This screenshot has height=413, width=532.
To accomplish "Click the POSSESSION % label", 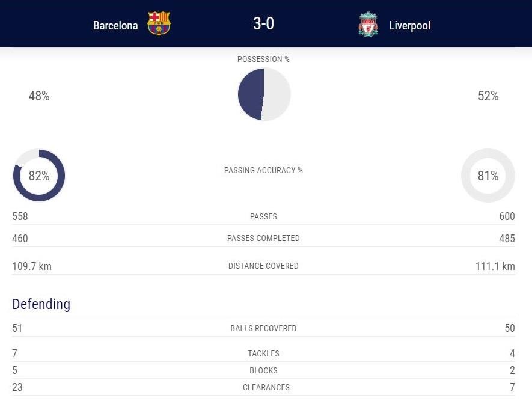I will pyautogui.click(x=263, y=59).
